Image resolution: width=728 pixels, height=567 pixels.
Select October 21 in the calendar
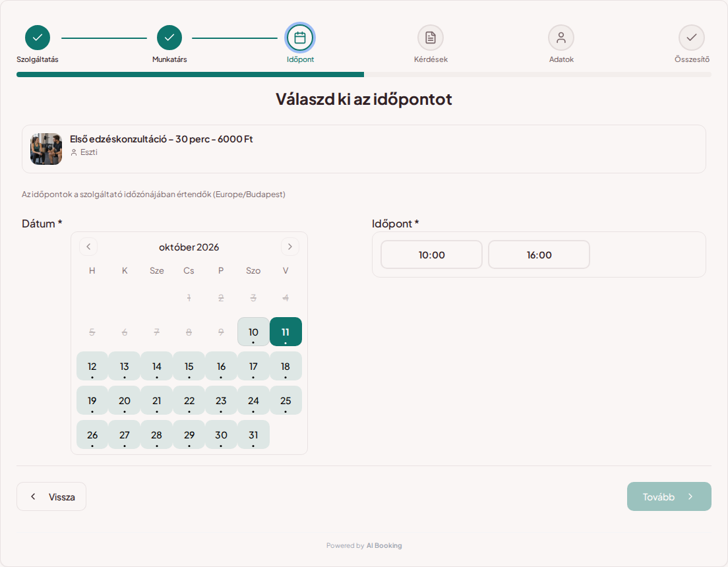tap(156, 400)
